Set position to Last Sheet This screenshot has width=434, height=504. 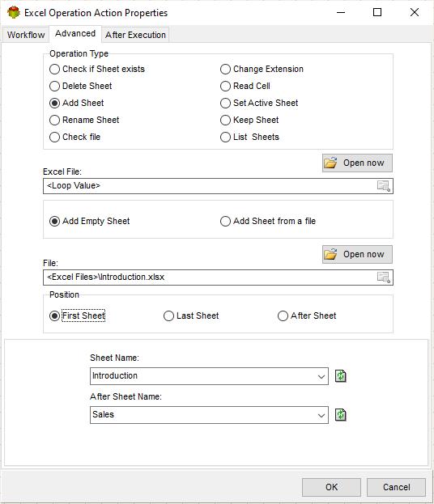click(191, 316)
